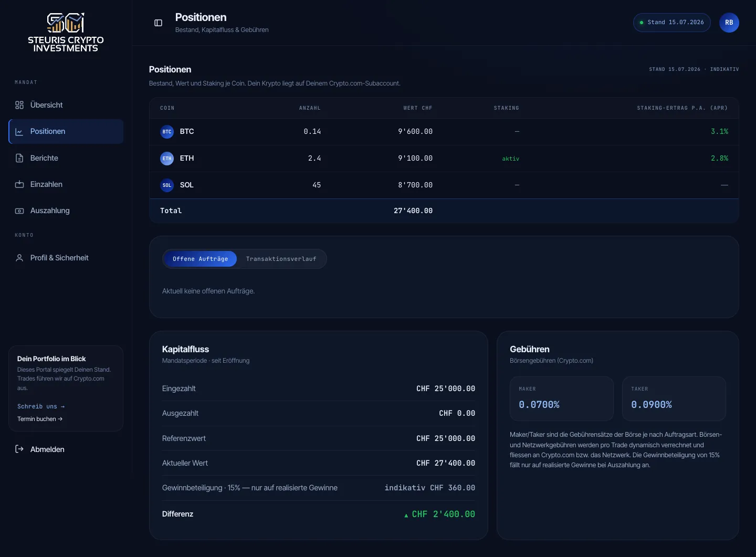The width and height of the screenshot is (756, 557).
Task: Click the BTC coin badge
Action: tap(167, 132)
